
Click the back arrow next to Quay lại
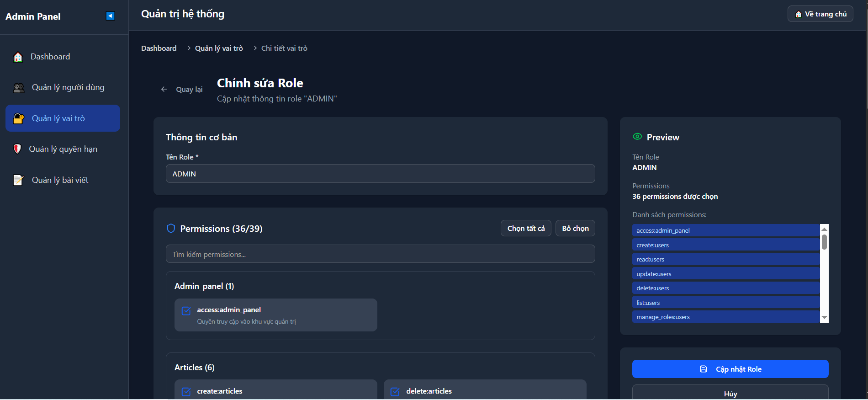click(164, 90)
